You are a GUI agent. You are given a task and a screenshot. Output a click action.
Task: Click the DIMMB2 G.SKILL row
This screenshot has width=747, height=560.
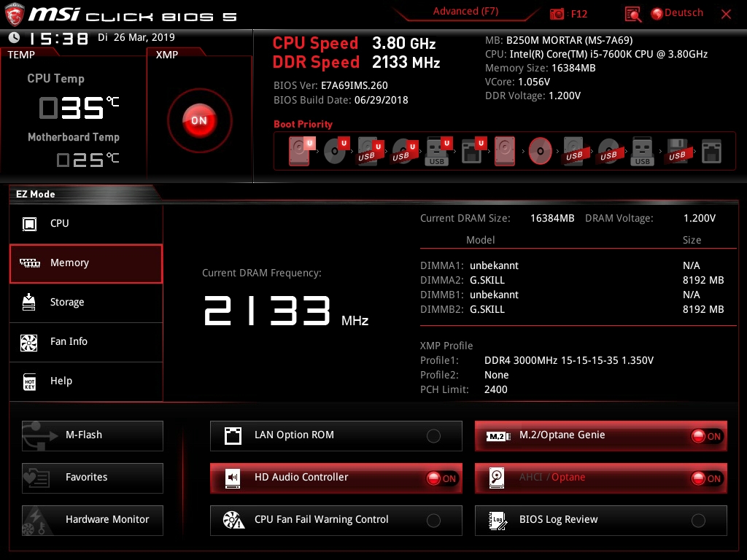pos(572,309)
